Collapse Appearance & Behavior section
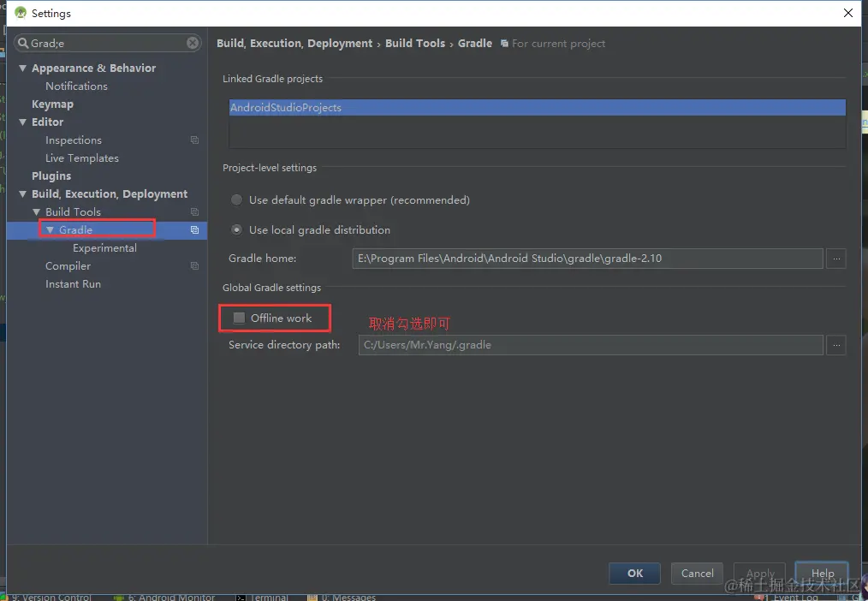Image resolution: width=868 pixels, height=601 pixels. (x=23, y=68)
